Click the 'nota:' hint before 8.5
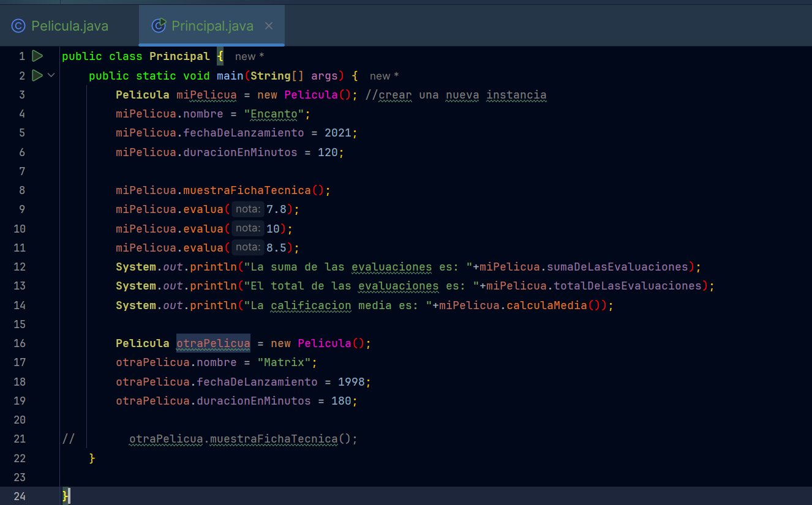Image resolution: width=812 pixels, height=505 pixels. click(x=248, y=247)
